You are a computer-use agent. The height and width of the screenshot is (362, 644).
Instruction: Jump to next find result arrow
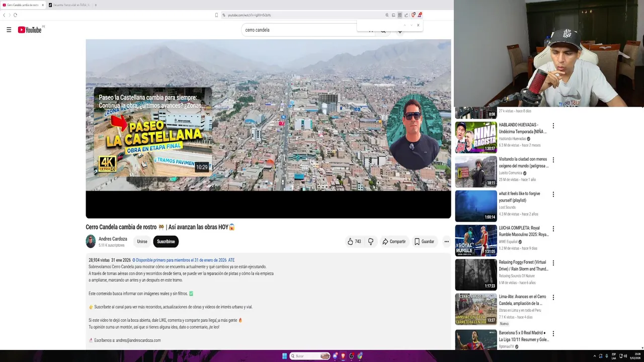(x=411, y=25)
